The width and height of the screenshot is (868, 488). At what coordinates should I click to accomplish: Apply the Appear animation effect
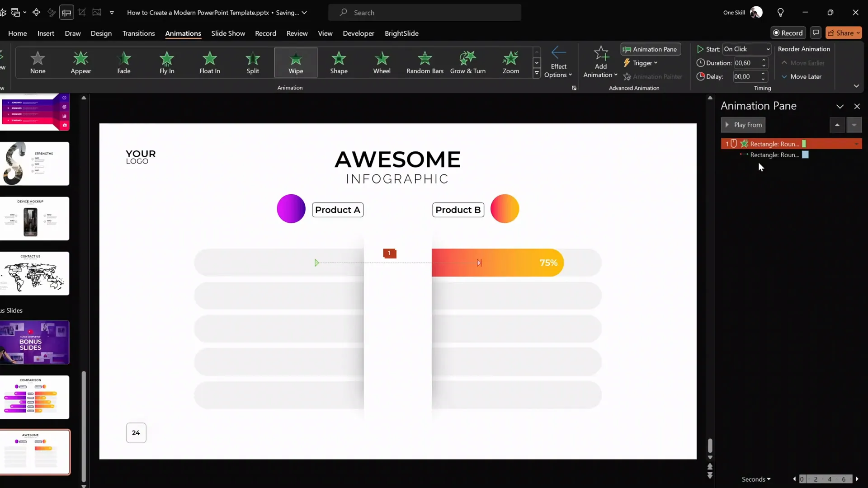coord(81,62)
